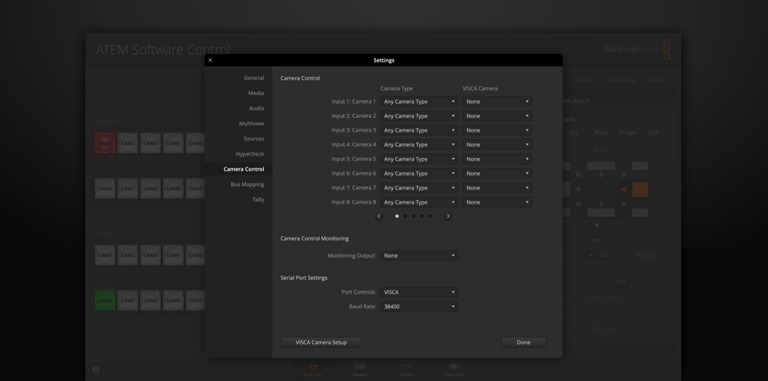This screenshot has width=768, height=381.
Task: Open the Port Controls VISCA dropdown
Action: click(x=419, y=292)
